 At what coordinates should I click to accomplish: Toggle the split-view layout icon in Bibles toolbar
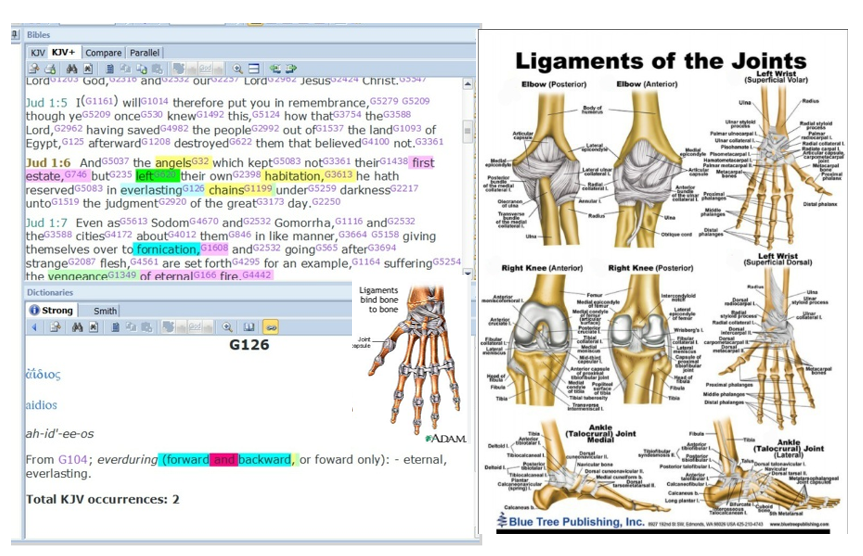[x=254, y=68]
